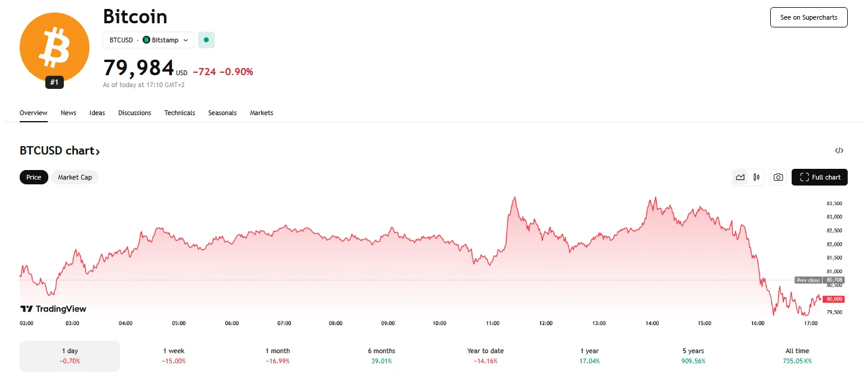Image resolution: width=868 pixels, height=383 pixels.
Task: Click the green market status dot
Action: pyautogui.click(x=206, y=39)
